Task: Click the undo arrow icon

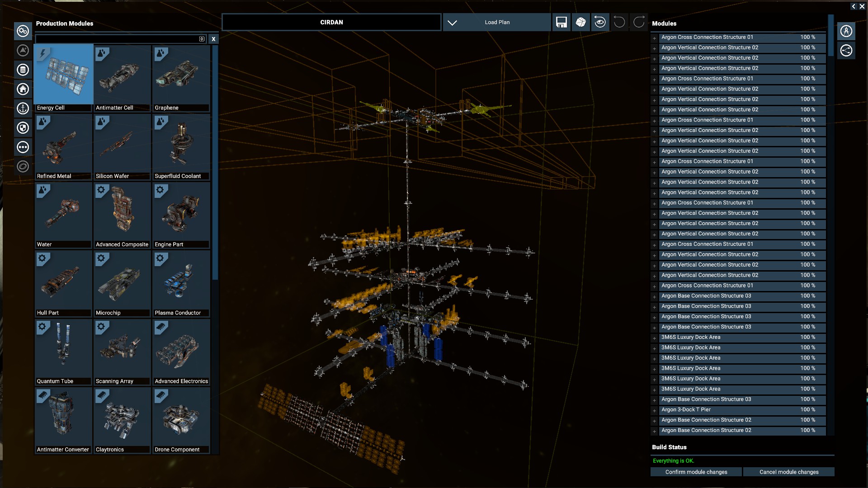Action: (619, 22)
